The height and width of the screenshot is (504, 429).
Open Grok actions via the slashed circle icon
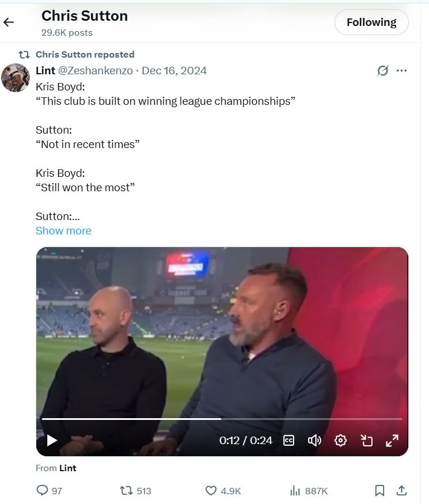pyautogui.click(x=382, y=70)
